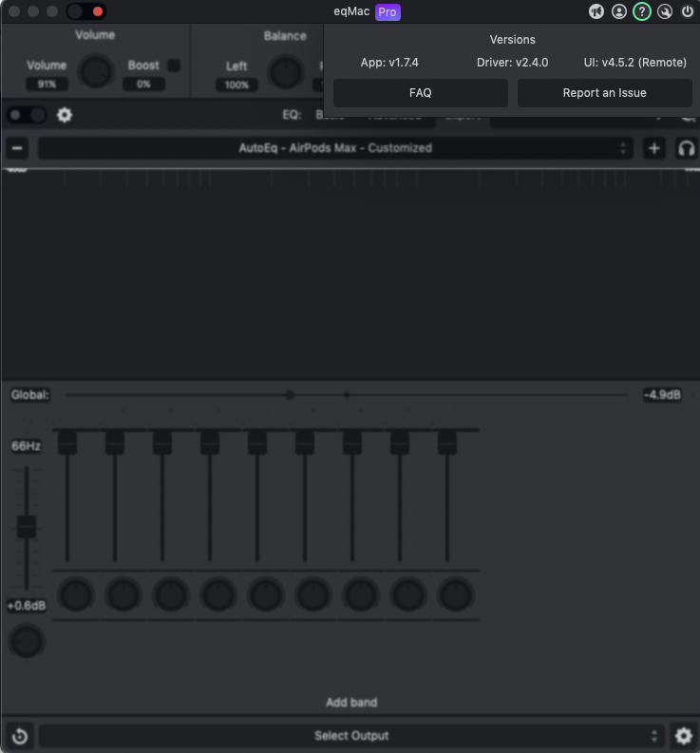The image size is (700, 753).
Task: Open equalizer settings gear icon
Action: pyautogui.click(x=65, y=115)
